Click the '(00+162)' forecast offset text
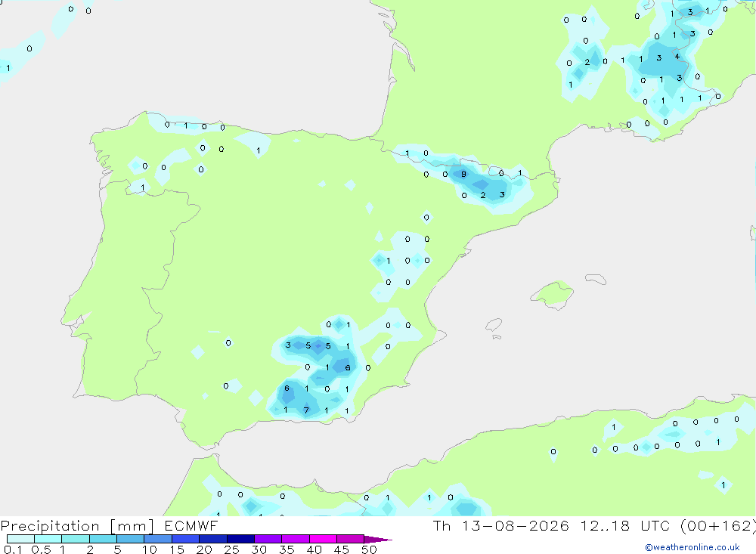 [x=718, y=525]
